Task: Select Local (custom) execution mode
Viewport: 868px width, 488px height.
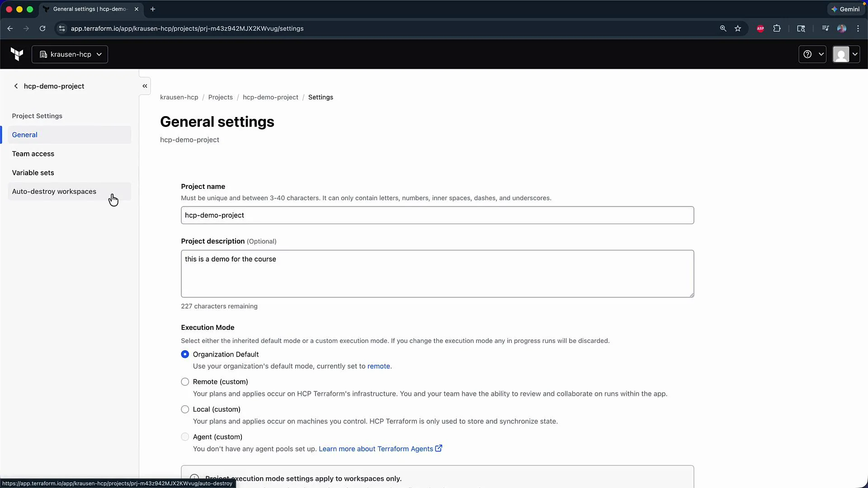Action: point(185,409)
